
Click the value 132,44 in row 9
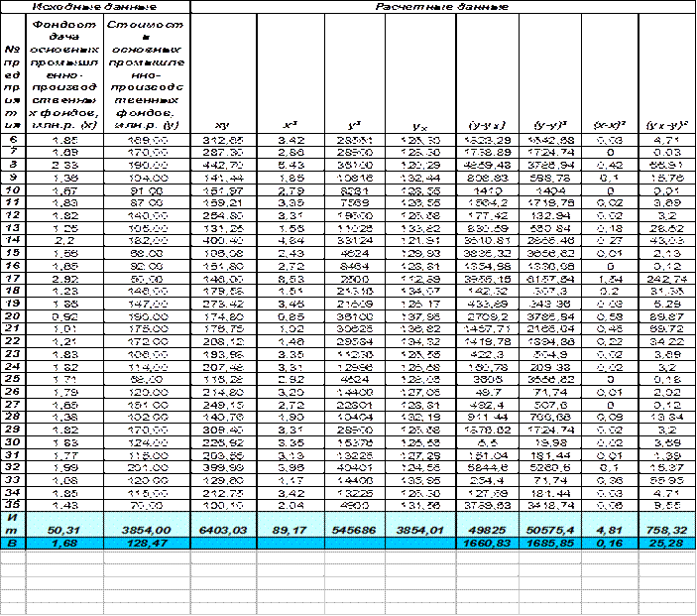tap(420, 178)
